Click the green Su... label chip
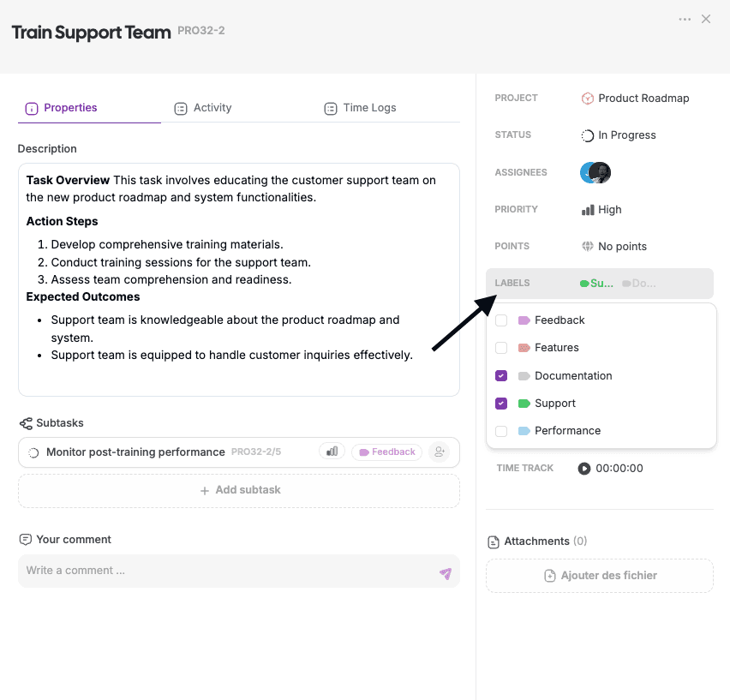Image resolution: width=730 pixels, height=700 pixels. 596,284
